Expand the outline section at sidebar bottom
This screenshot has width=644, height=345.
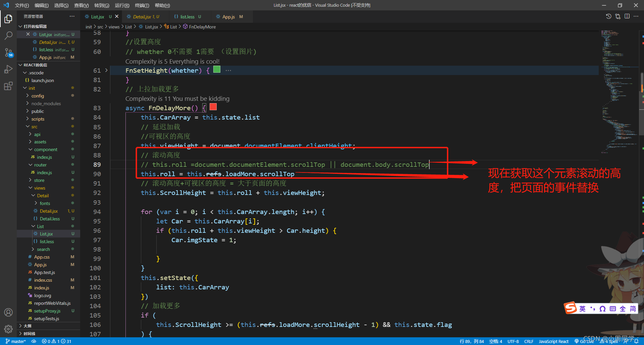[x=49, y=326]
